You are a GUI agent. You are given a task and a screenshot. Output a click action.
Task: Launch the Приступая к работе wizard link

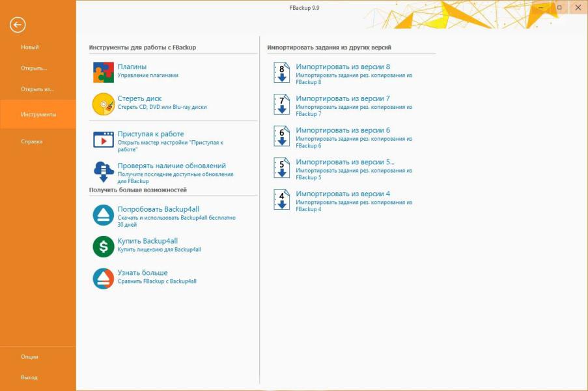[151, 134]
